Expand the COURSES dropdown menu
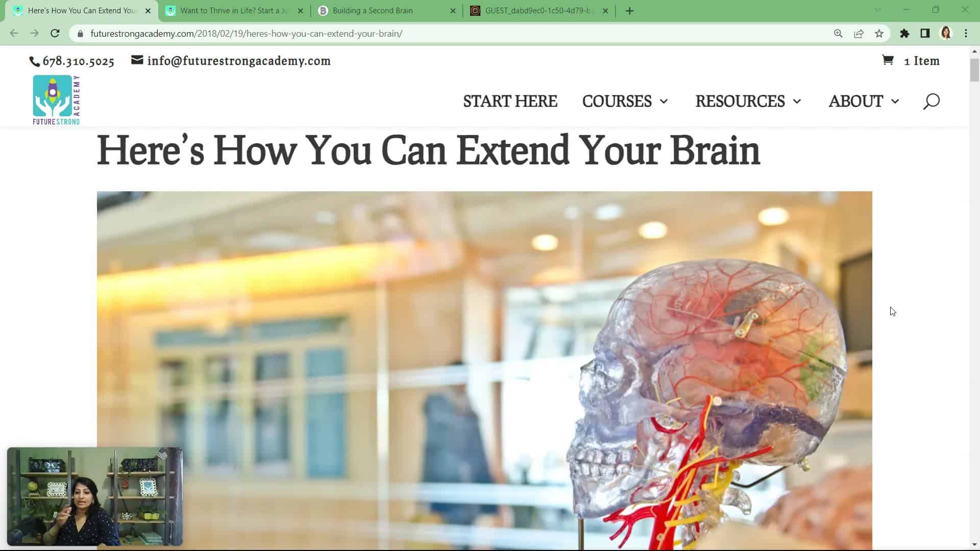The image size is (980, 551). click(625, 102)
